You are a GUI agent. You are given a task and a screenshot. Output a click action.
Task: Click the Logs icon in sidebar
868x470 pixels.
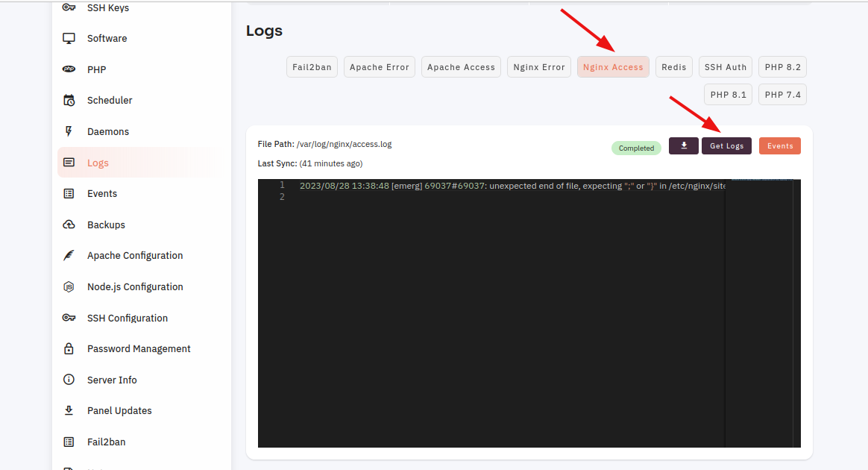[x=69, y=162]
